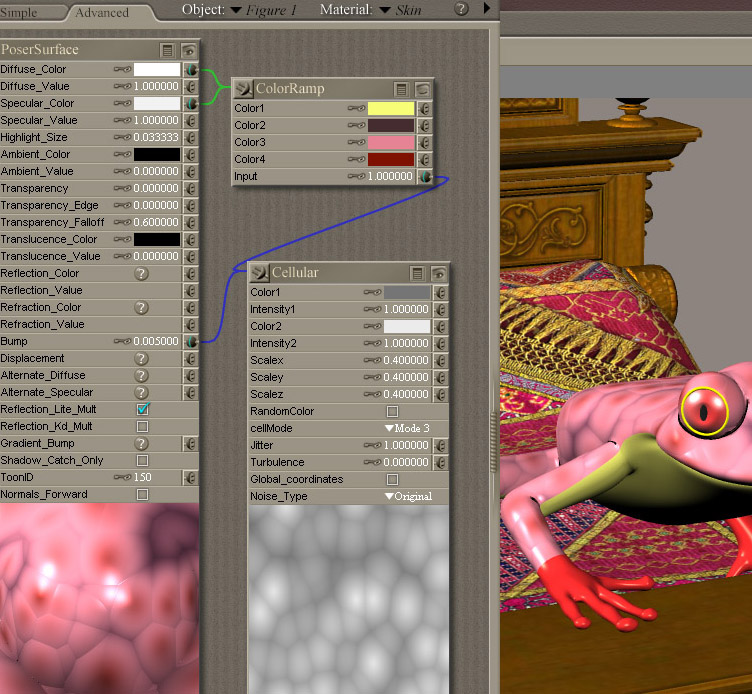This screenshot has width=752, height=694.
Task: Enable Reflection_Kd_Mult checkbox
Action: [142, 426]
